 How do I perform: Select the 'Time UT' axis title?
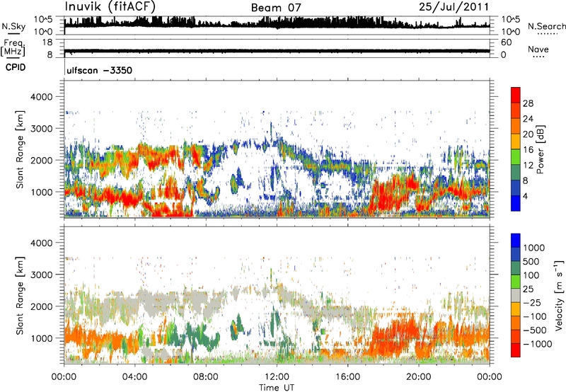coord(277,388)
